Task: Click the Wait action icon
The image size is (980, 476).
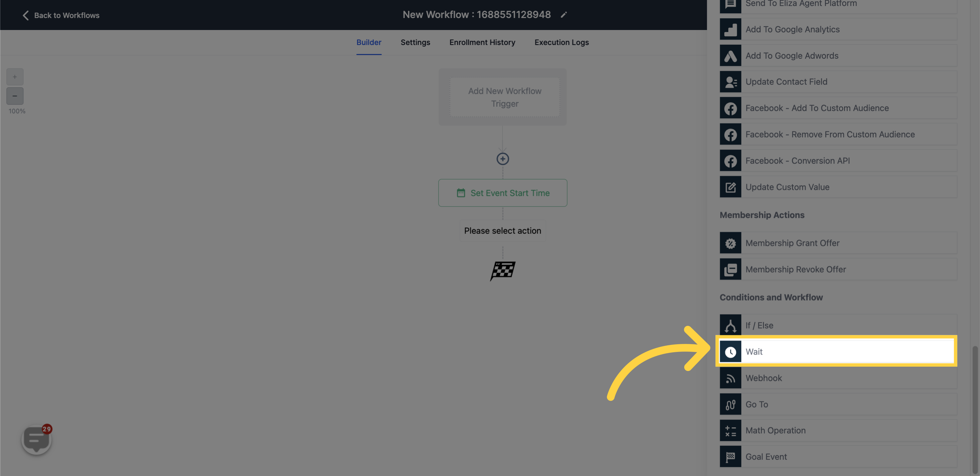Action: click(x=730, y=351)
